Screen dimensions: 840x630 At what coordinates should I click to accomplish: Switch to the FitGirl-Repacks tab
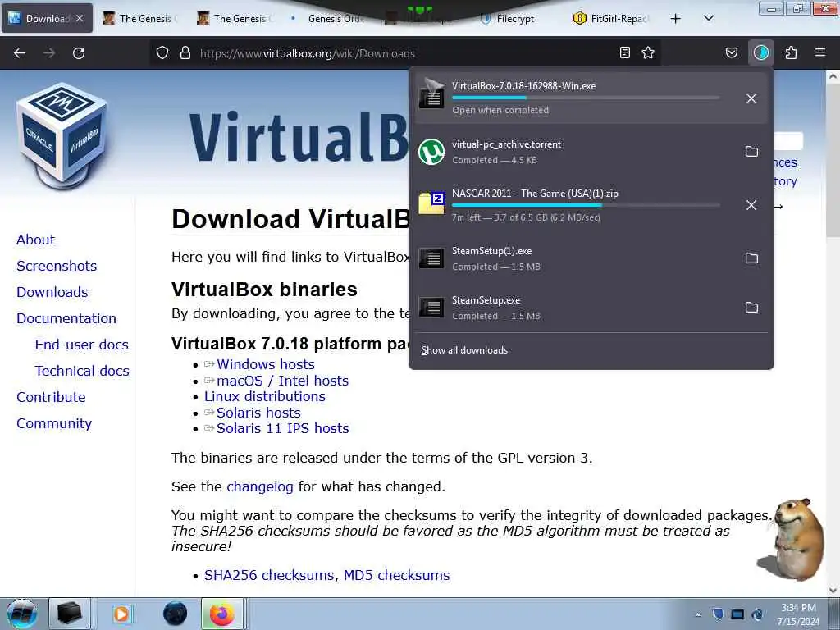[x=613, y=19]
